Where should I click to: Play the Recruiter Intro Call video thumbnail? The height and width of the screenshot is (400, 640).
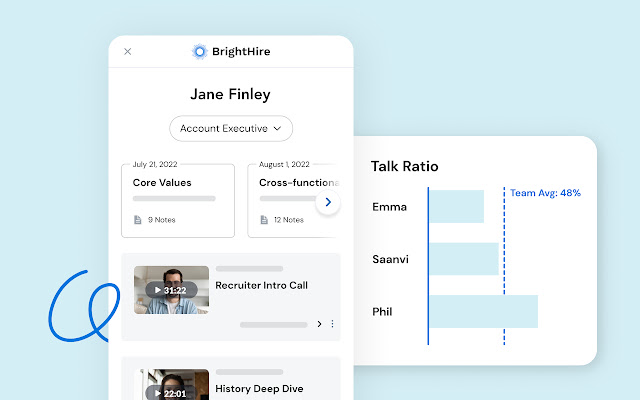click(171, 290)
